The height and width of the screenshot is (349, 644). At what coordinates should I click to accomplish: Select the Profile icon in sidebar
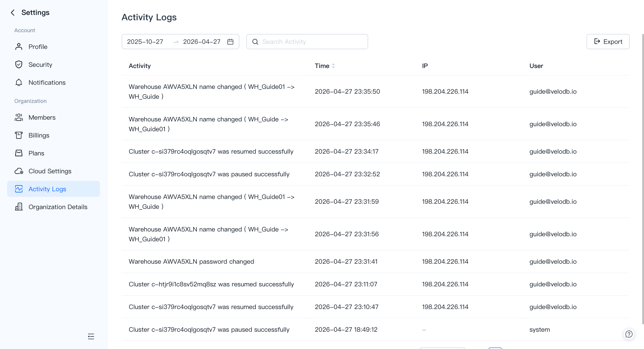coord(19,47)
